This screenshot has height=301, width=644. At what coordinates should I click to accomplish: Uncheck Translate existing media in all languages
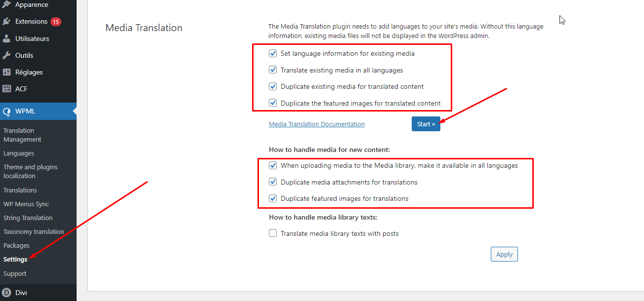coord(273,70)
